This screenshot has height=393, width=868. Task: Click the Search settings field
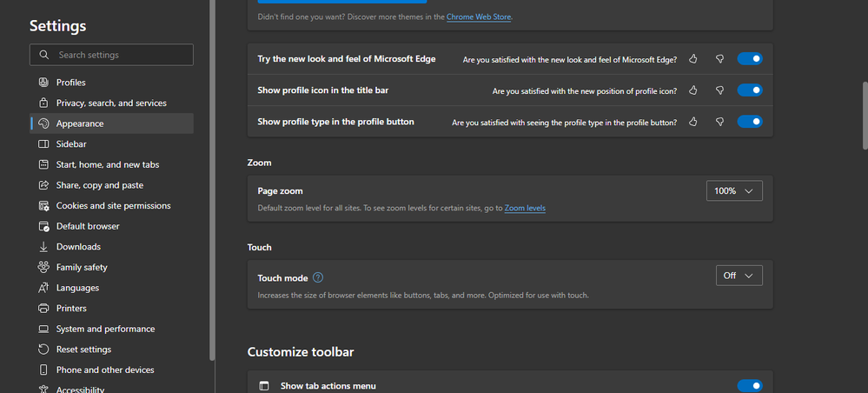(111, 55)
